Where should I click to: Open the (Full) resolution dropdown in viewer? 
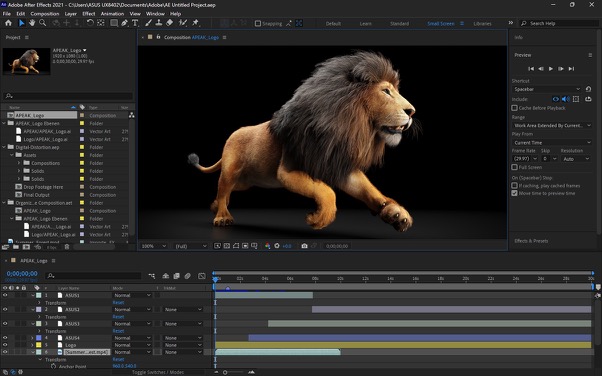coord(191,246)
